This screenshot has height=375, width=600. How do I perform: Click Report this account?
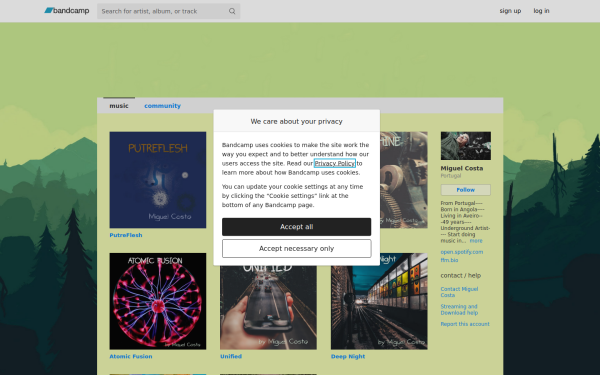point(465,324)
